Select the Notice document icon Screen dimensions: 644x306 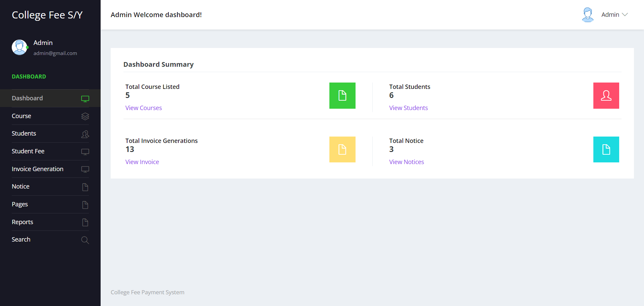85,187
